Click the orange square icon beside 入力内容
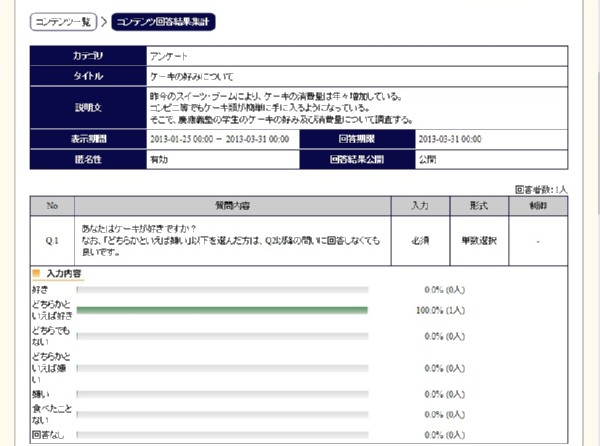The height and width of the screenshot is (446, 600). [x=37, y=273]
